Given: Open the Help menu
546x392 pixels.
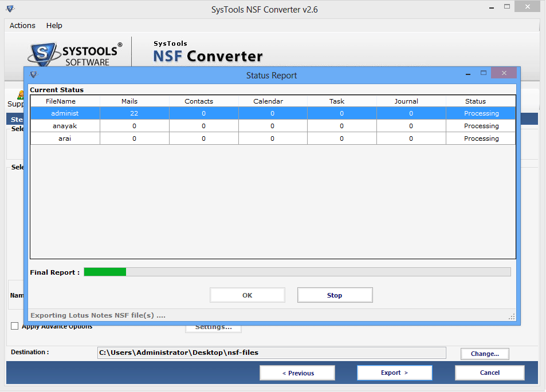Looking at the screenshot, I should pos(54,26).
